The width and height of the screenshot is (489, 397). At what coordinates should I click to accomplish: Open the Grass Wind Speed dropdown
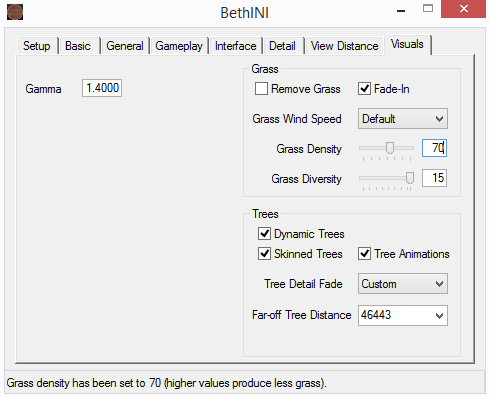point(403,119)
